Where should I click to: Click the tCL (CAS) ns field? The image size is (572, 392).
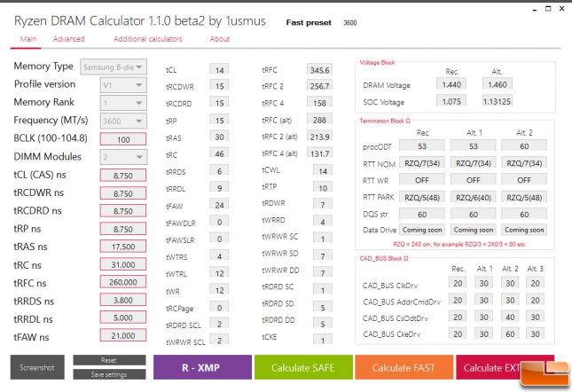[x=123, y=176]
